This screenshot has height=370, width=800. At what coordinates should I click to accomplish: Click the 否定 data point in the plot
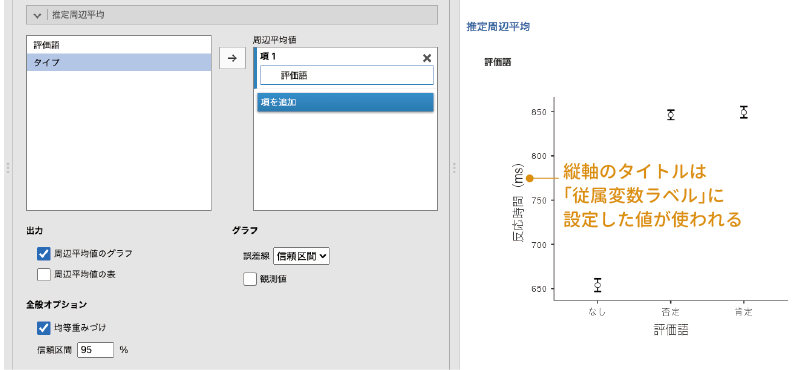(x=670, y=114)
